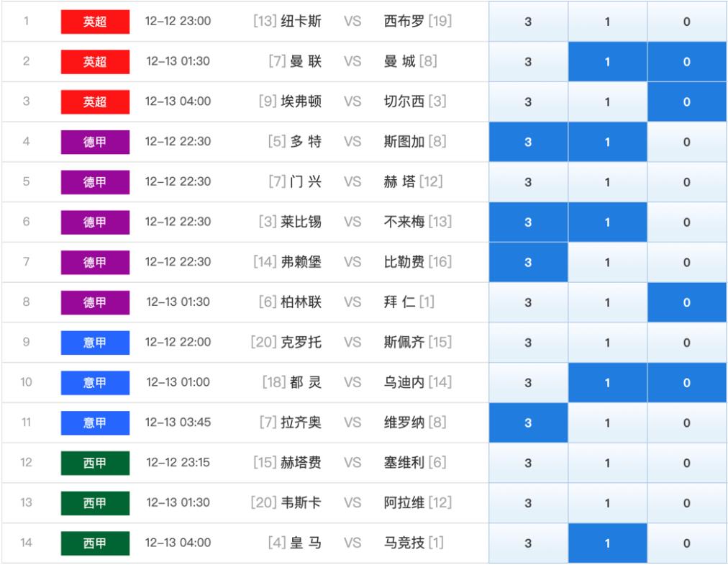Deselect 1 for 多特 vs 斯图加

click(608, 142)
